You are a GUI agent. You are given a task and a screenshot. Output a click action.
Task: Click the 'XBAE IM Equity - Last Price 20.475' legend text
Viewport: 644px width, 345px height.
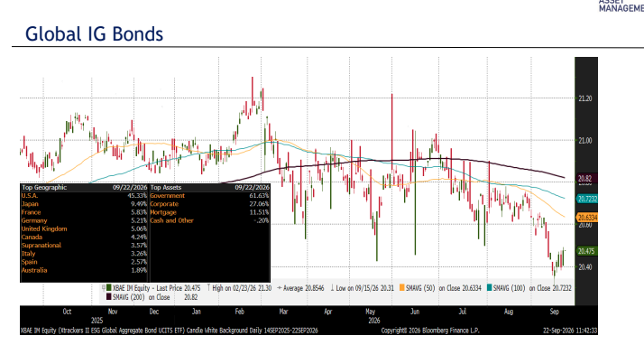(x=156, y=288)
